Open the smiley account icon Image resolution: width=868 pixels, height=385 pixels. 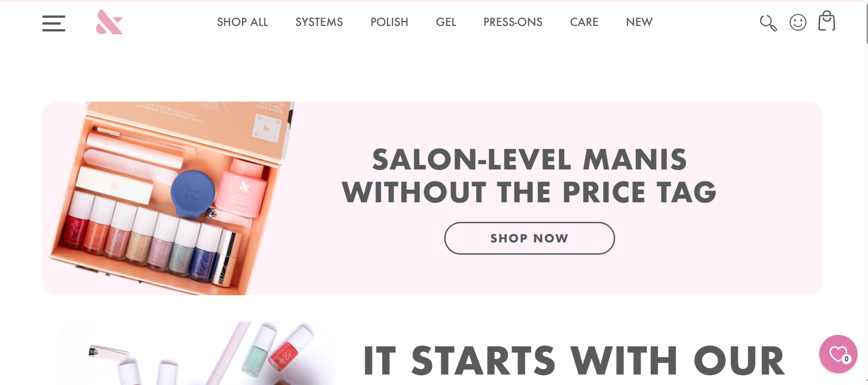pos(798,22)
